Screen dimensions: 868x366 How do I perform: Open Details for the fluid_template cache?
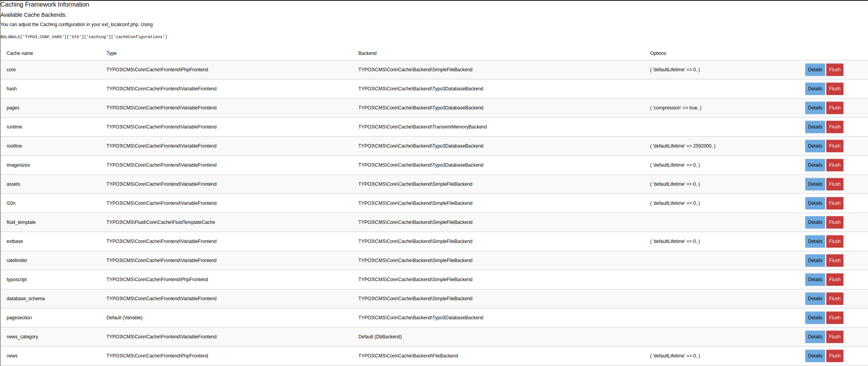[x=815, y=222]
